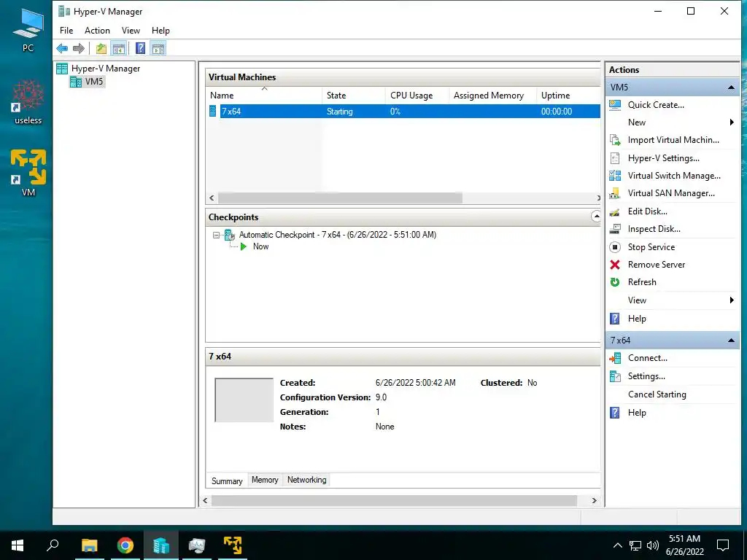
Task: Click the Virtual SAN Manager icon
Action: [615, 193]
